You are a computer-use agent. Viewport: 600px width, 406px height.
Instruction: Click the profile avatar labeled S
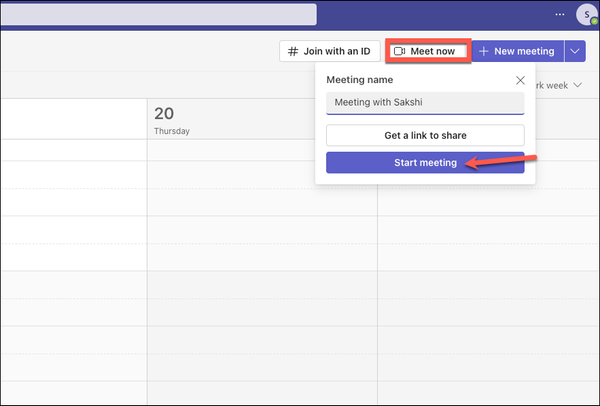(586, 14)
